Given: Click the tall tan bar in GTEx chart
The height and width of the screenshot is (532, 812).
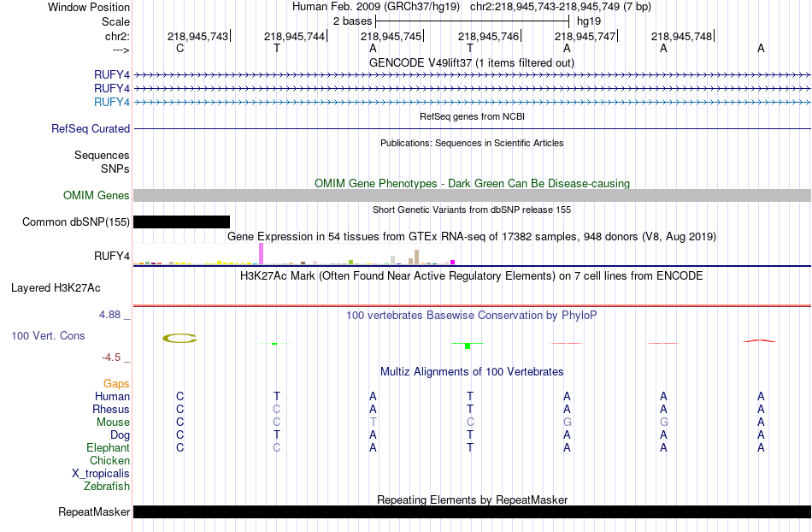Looking at the screenshot, I should (416, 257).
